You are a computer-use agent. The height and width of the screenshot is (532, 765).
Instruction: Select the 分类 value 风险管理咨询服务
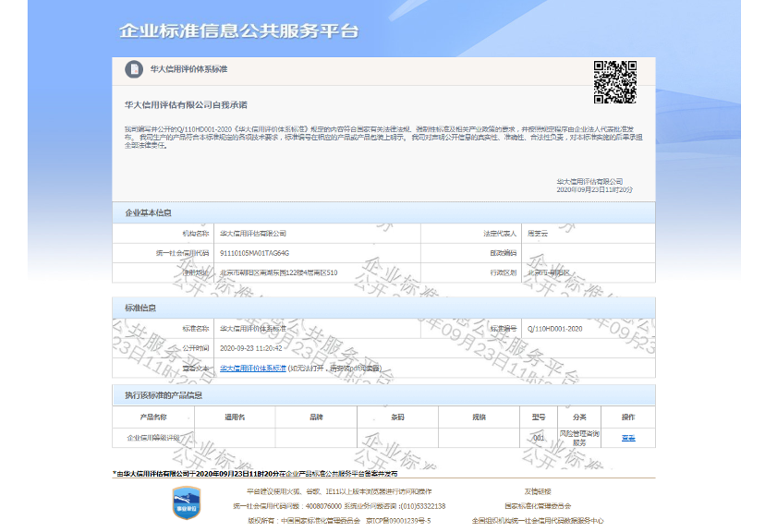click(x=579, y=438)
